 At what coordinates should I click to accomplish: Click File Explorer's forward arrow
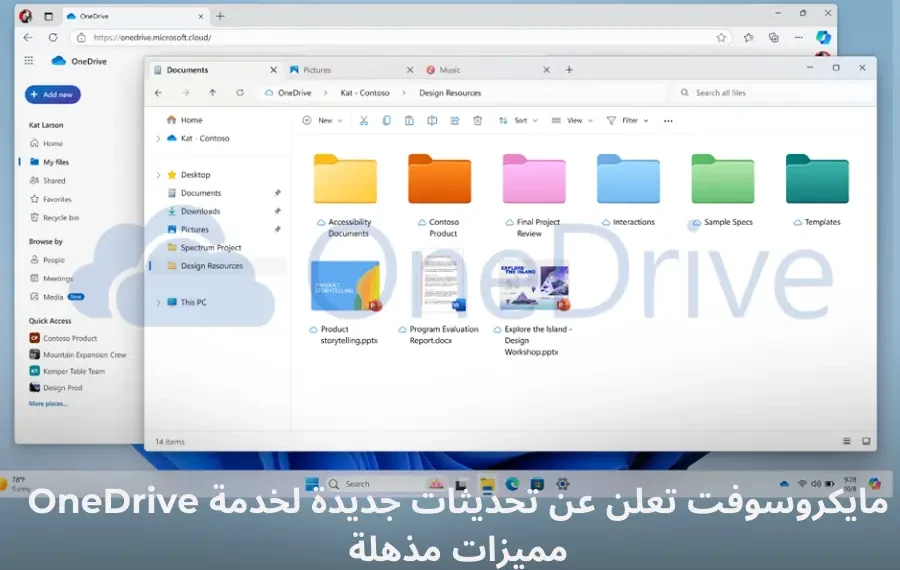coord(185,93)
